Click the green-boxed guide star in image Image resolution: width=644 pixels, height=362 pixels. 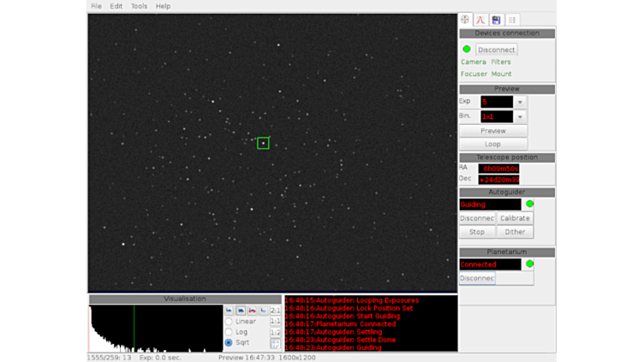[263, 143]
